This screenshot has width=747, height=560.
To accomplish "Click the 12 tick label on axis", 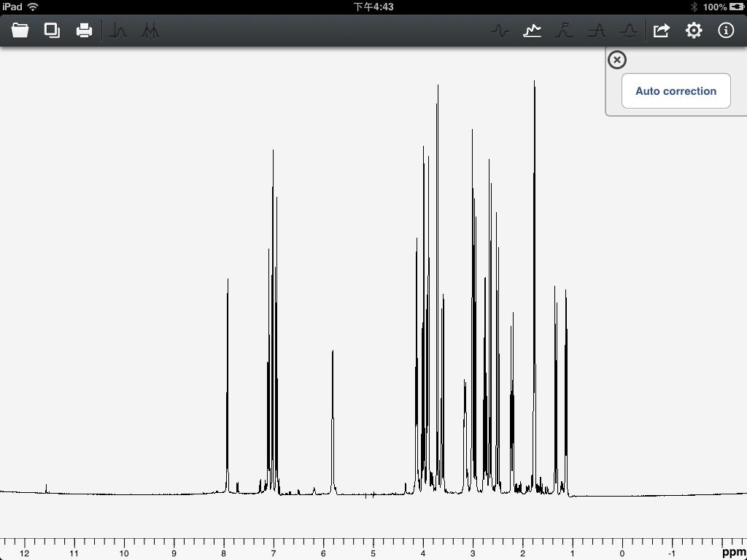I will pyautogui.click(x=24, y=553).
